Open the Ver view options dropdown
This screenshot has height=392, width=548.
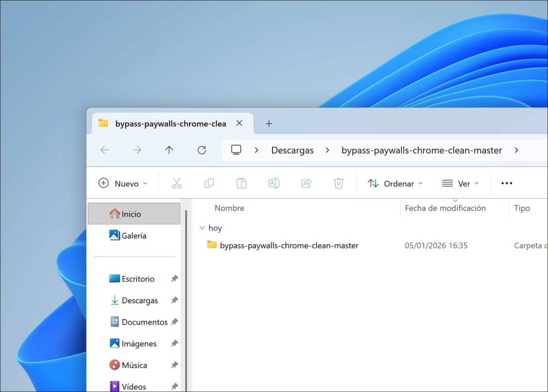tap(460, 183)
